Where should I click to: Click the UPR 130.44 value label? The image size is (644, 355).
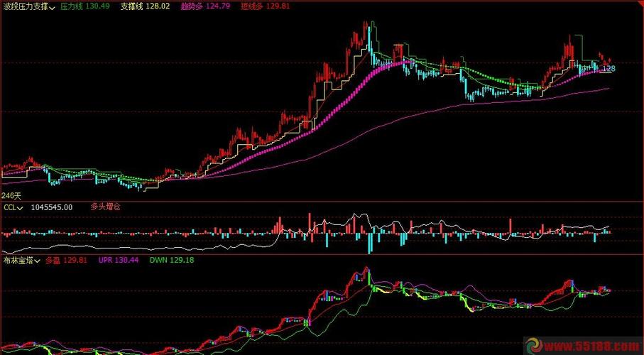[119, 260]
